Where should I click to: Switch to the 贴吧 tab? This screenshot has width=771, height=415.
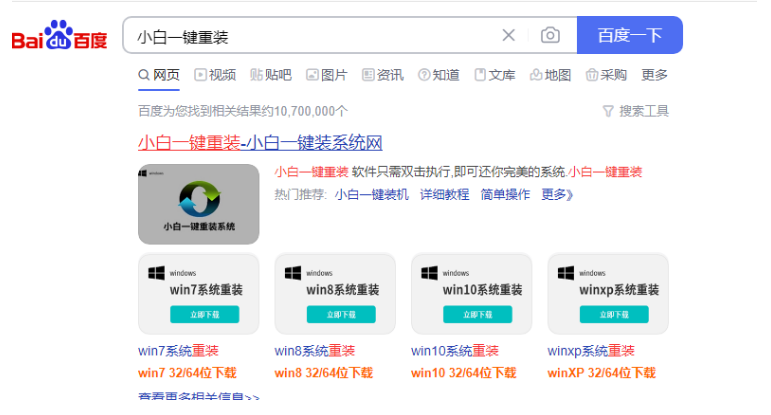[x=271, y=75]
